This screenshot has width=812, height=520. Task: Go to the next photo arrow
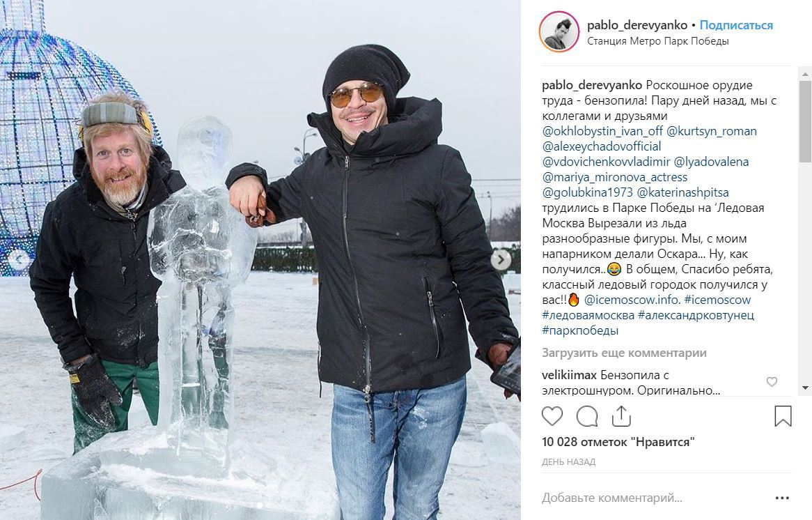point(501,259)
